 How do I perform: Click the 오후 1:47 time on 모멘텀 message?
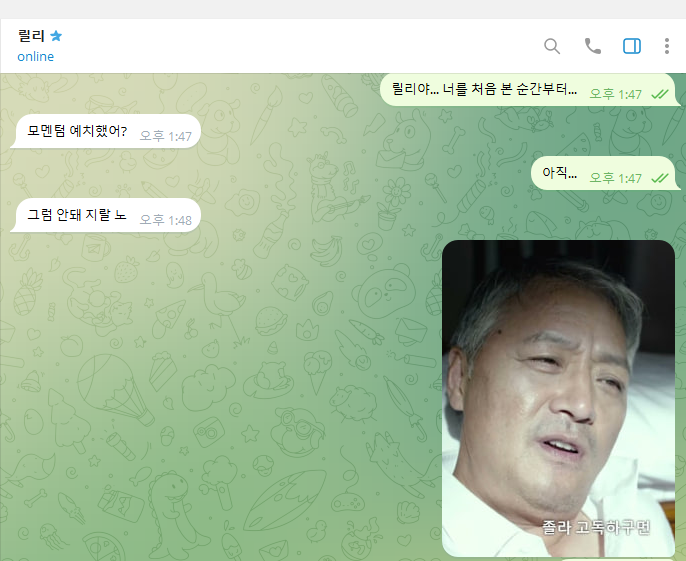pyautogui.click(x=166, y=136)
